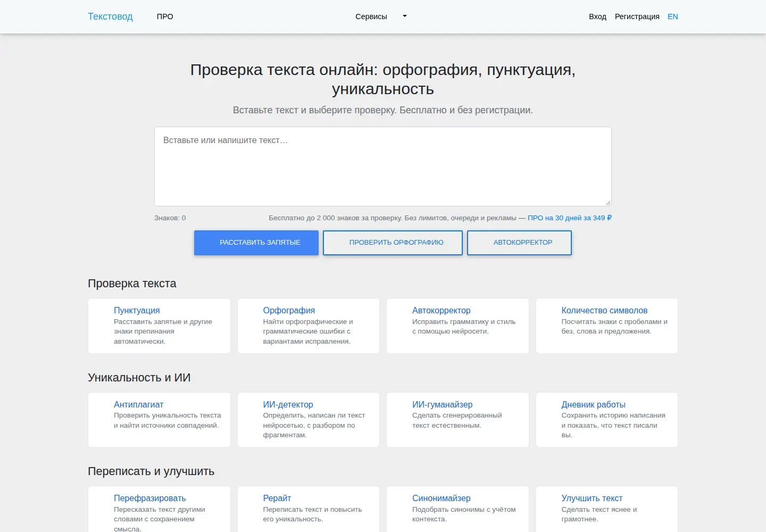Open the Рерайт card

click(x=309, y=509)
